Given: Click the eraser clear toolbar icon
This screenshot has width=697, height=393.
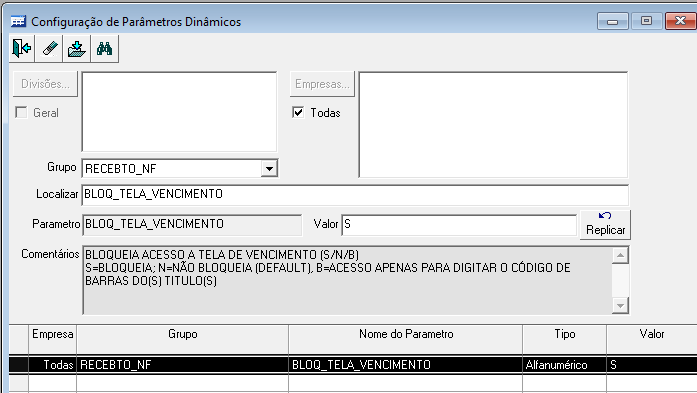Looking at the screenshot, I should [x=50, y=48].
